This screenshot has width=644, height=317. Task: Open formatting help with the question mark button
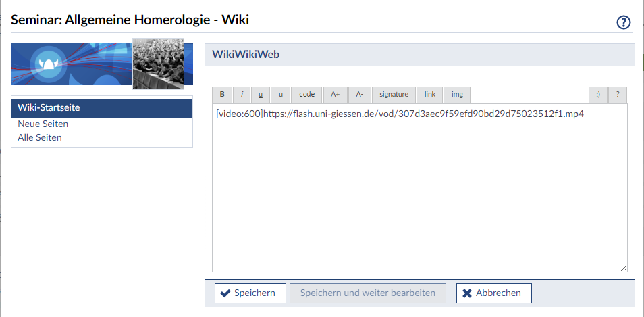(618, 94)
